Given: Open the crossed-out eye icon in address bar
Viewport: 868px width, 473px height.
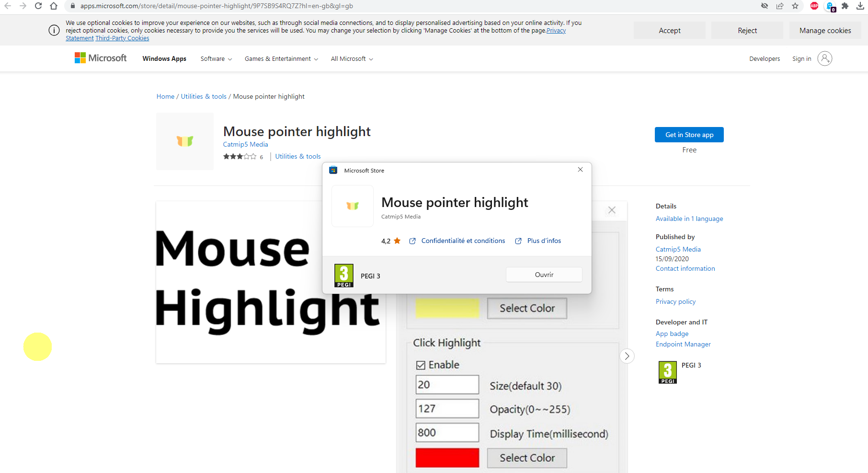Looking at the screenshot, I should click(765, 6).
